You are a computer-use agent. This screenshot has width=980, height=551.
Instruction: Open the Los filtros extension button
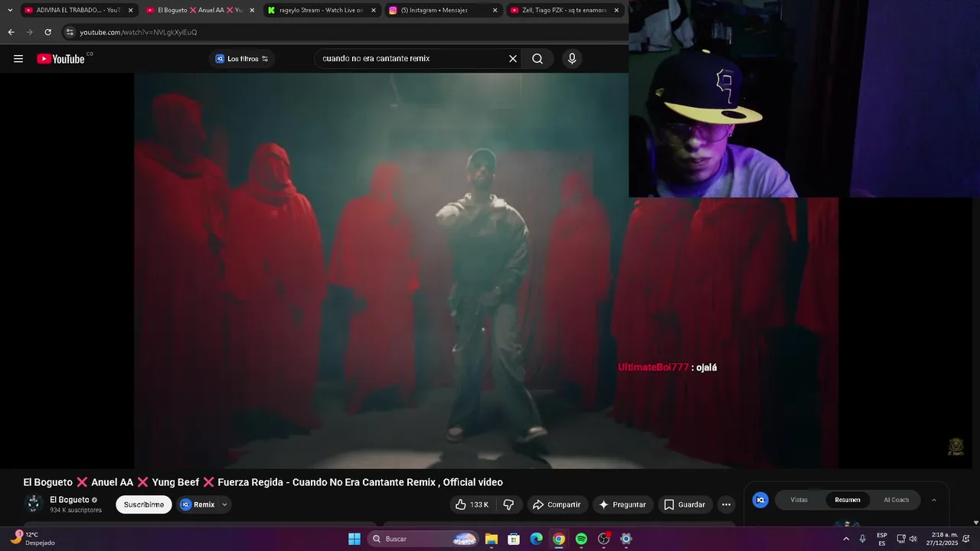[242, 59]
